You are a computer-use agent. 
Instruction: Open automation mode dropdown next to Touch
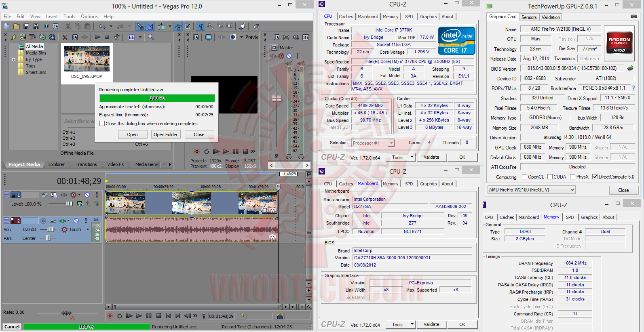[x=87, y=229]
